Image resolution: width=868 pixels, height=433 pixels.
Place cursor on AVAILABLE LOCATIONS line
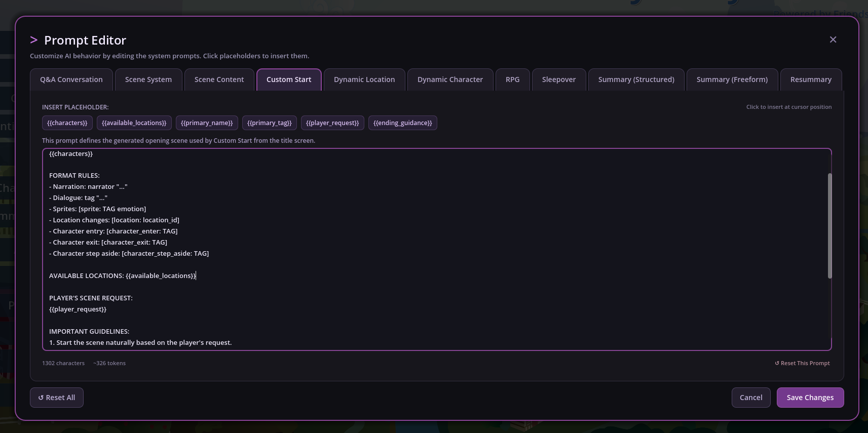(x=123, y=275)
